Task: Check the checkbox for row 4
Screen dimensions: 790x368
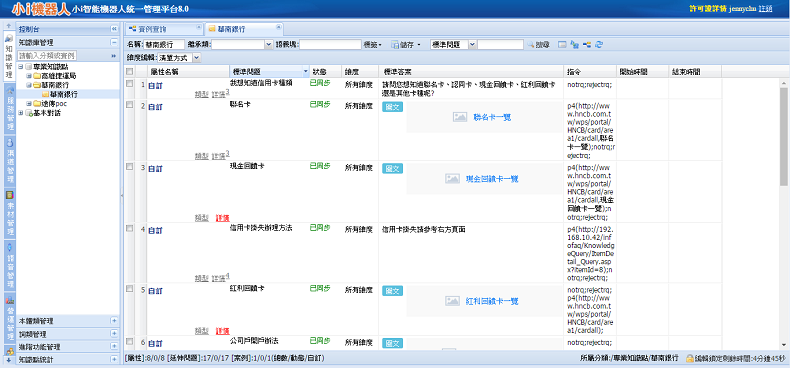Action: click(129, 229)
